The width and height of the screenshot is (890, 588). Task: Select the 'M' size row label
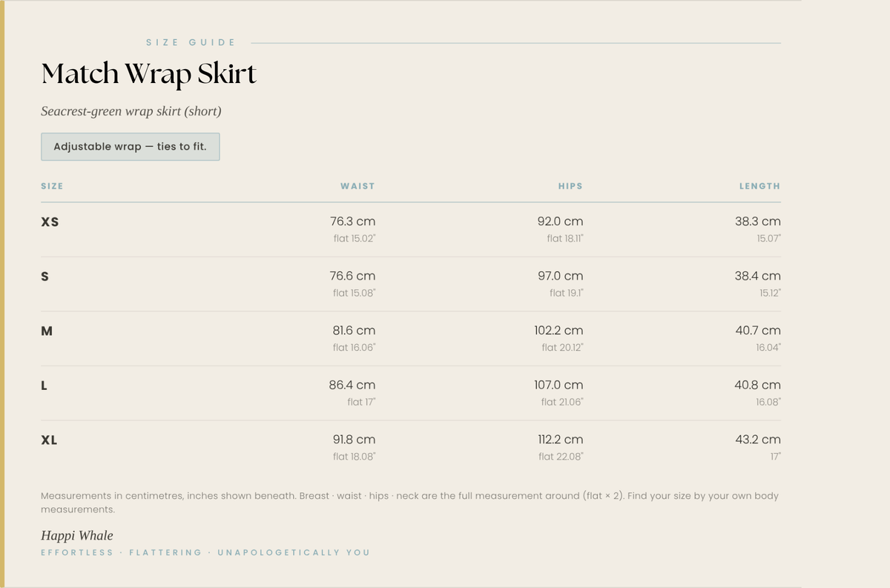click(47, 331)
